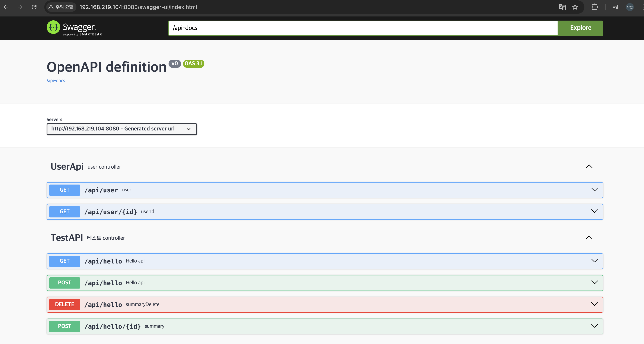The height and width of the screenshot is (344, 644).
Task: Click the security warning badge in the address bar
Action: pos(61,7)
